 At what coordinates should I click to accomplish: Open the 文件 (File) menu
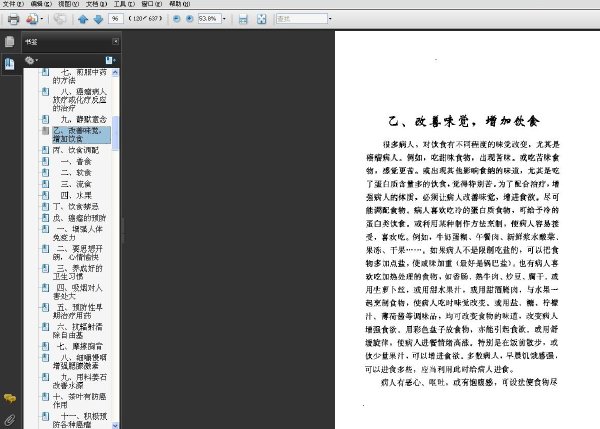(x=13, y=4)
